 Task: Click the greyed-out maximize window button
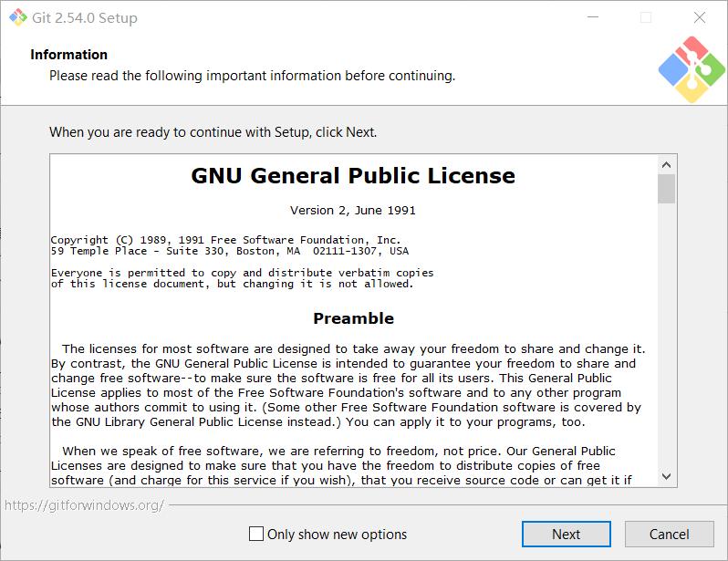tap(645, 17)
